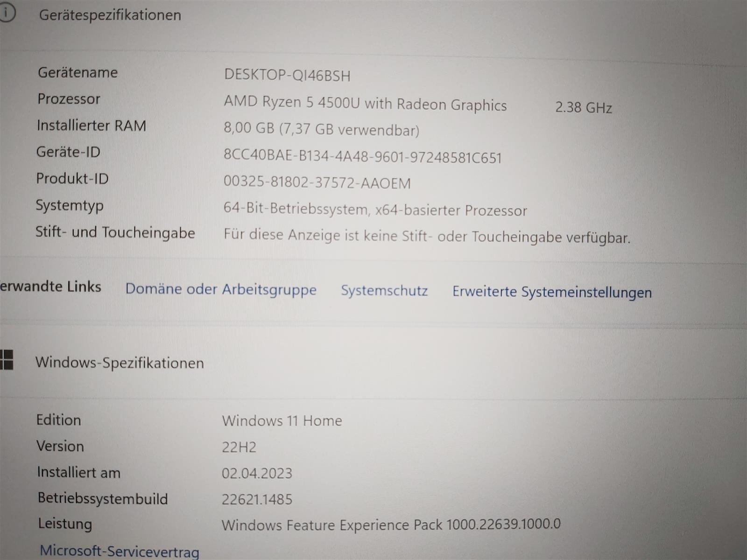Select the device name DESKTOP-QI46BSH
This screenshot has width=747, height=560.
[287, 75]
